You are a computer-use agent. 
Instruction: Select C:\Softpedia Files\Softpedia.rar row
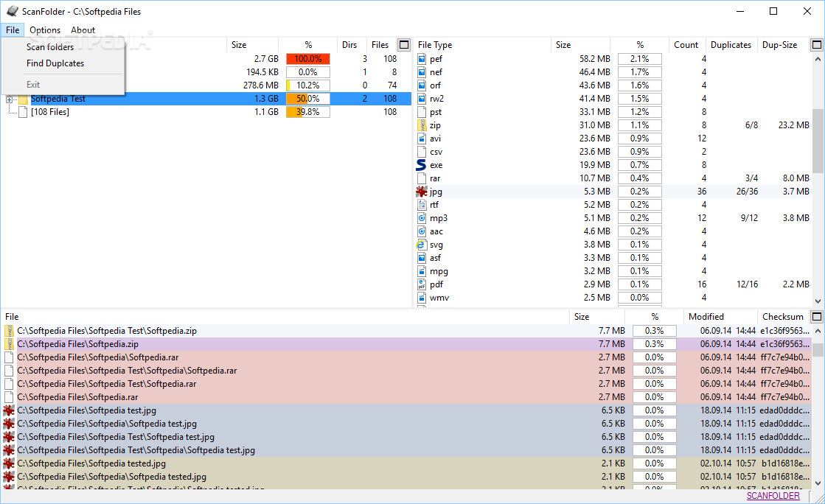(x=405, y=397)
